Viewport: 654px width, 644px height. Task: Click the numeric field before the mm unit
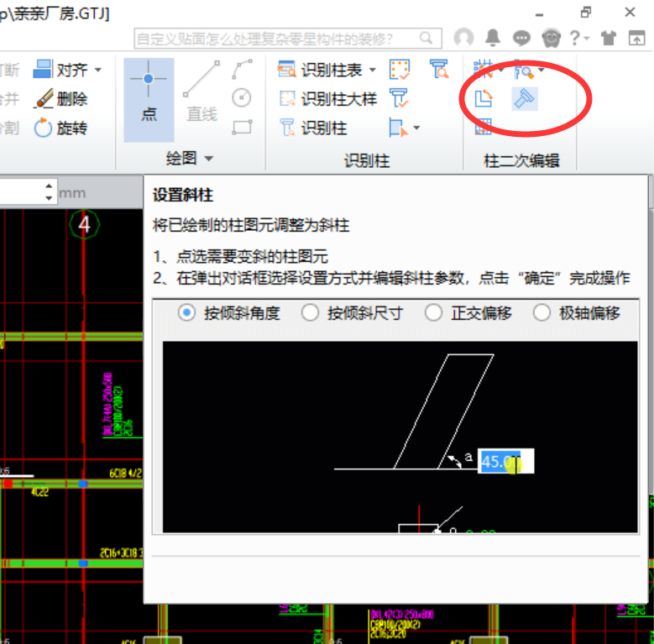tap(21, 192)
